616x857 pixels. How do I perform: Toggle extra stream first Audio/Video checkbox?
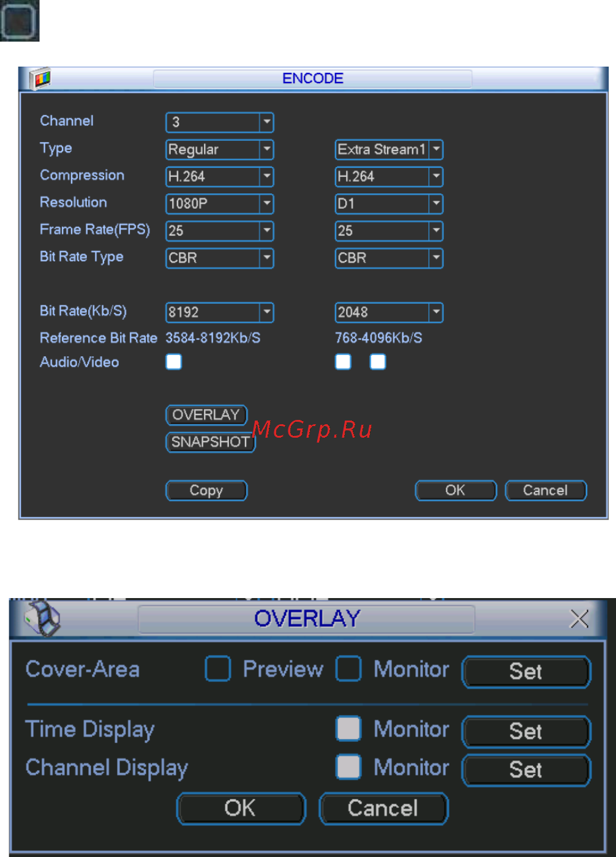pos(344,362)
